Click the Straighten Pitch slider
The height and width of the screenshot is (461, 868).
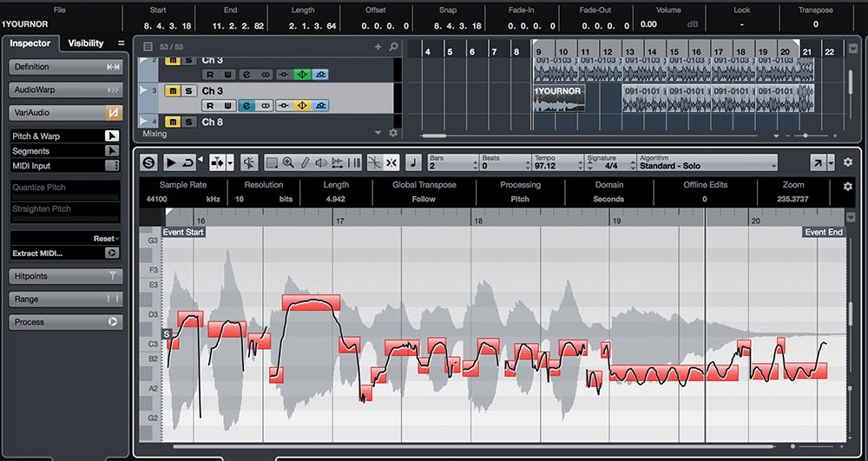coord(65,219)
